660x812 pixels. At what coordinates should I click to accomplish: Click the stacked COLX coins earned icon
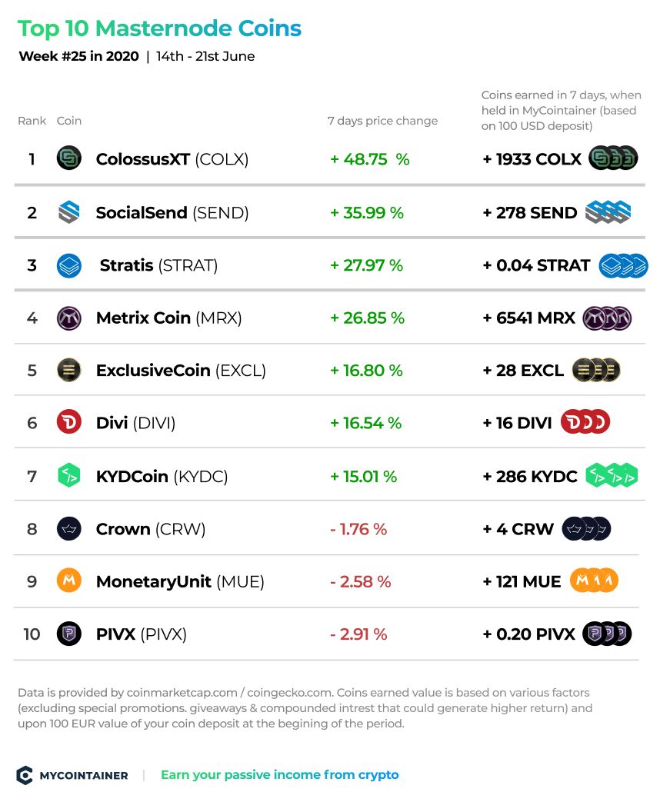coord(613,158)
